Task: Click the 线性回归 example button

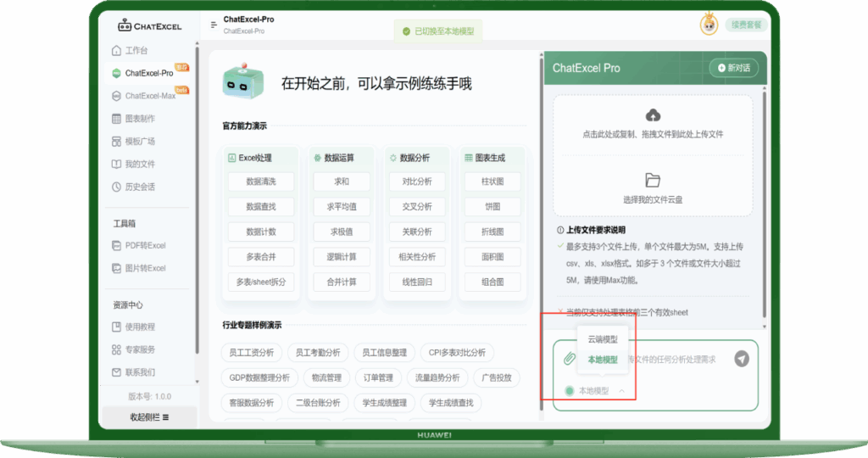Action: [x=417, y=282]
